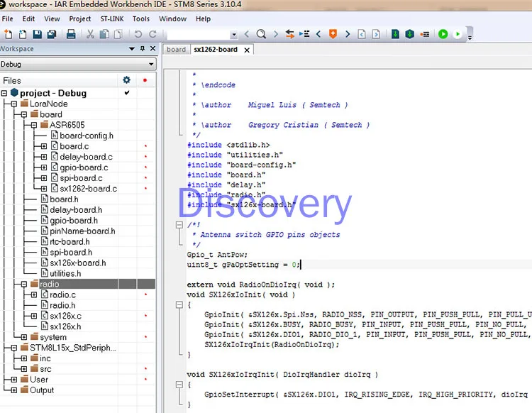Click the Replace orange arrows icon
The height and width of the screenshot is (413, 532).
coord(289,34)
